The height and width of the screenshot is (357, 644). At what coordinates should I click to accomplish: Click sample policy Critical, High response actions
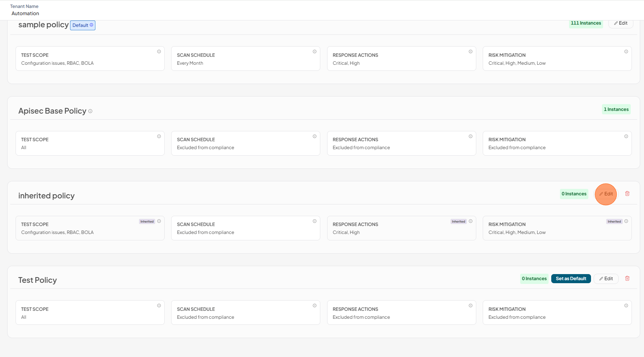tap(346, 63)
